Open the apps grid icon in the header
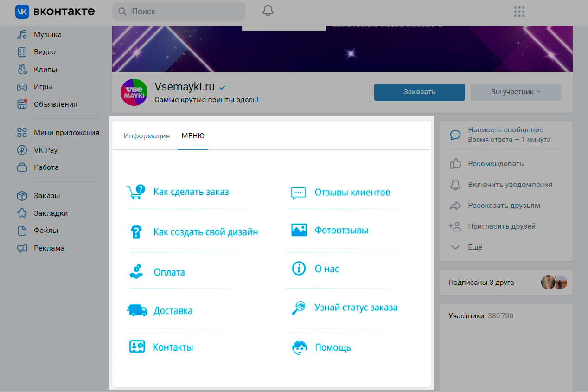Image resolution: width=588 pixels, height=392 pixels. (519, 12)
